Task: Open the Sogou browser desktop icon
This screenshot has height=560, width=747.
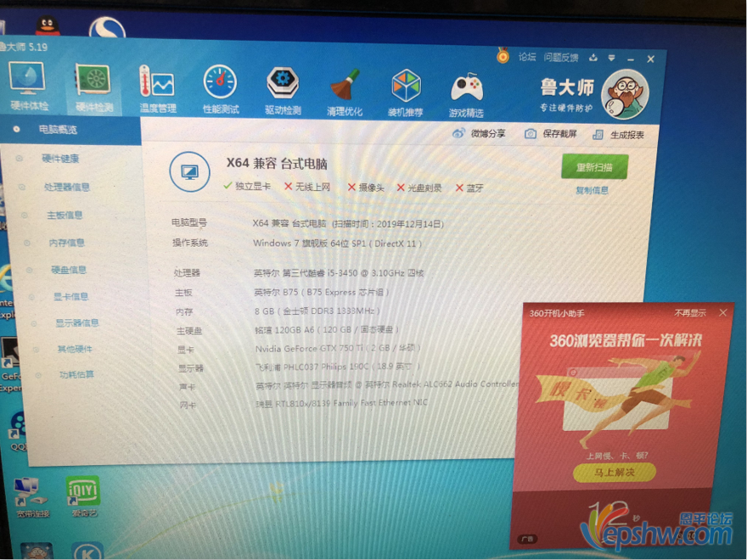Action: point(107,28)
